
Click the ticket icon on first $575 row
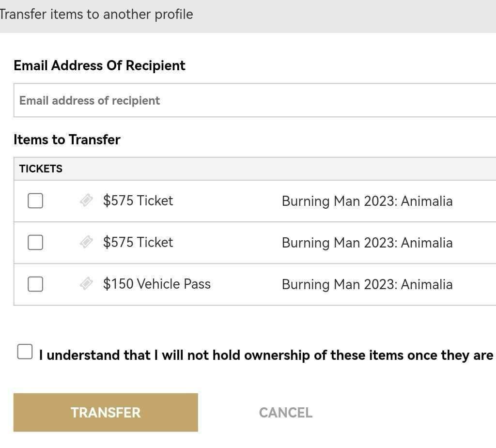click(86, 201)
